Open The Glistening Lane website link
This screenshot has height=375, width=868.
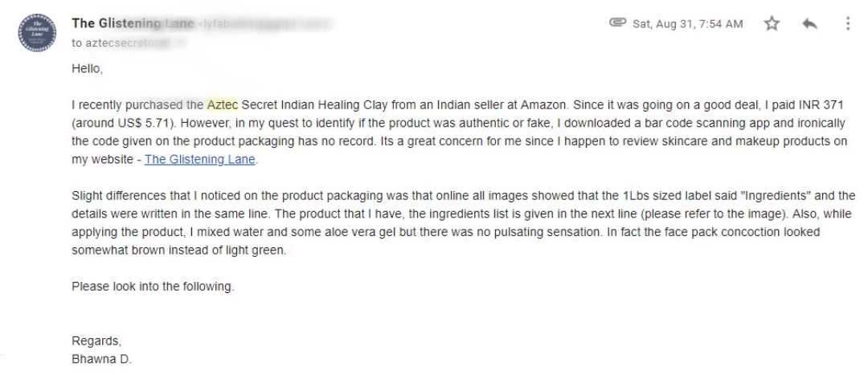pos(200,159)
